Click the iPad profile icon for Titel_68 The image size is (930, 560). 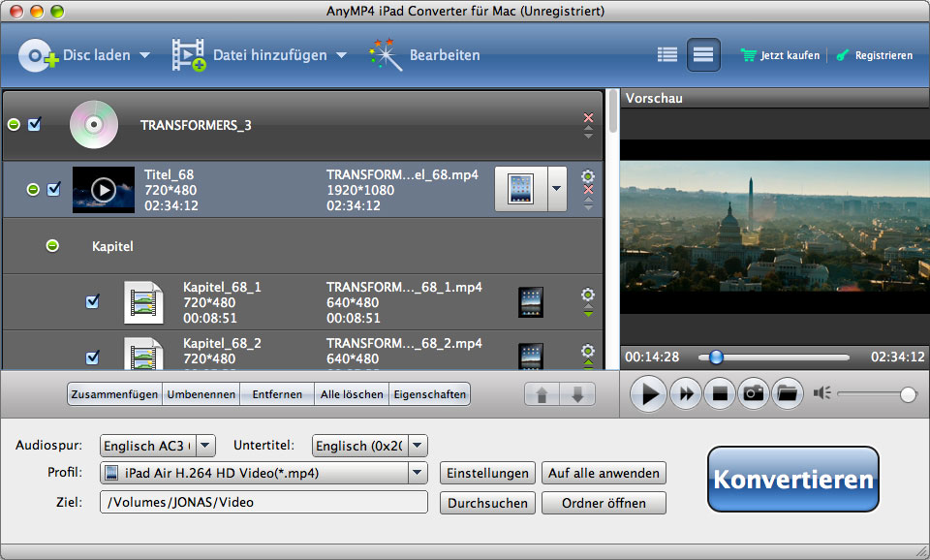pyautogui.click(x=521, y=189)
